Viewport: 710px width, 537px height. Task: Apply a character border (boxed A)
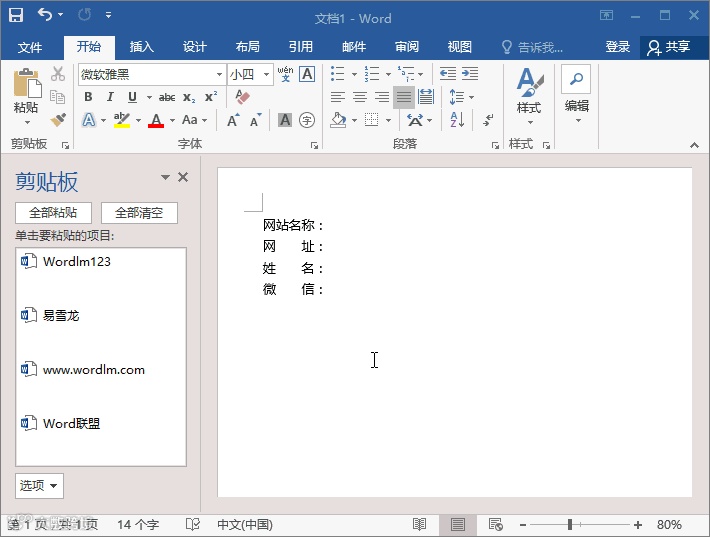307,74
